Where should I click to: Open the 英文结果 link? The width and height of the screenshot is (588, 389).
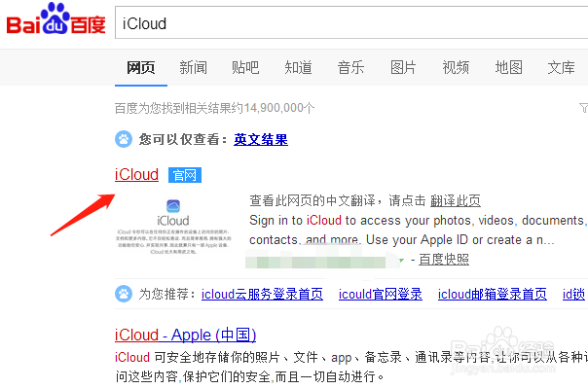(x=260, y=139)
